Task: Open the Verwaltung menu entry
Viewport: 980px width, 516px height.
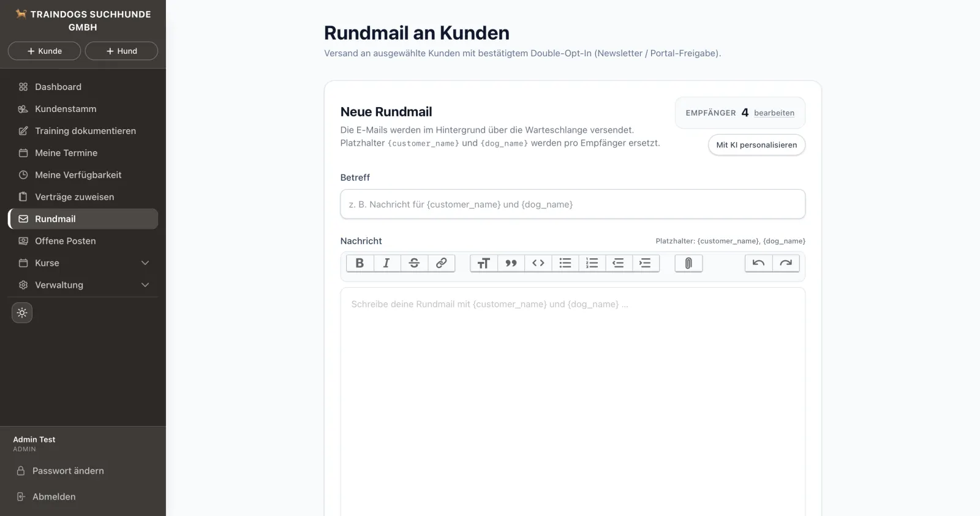Action: [x=83, y=285]
